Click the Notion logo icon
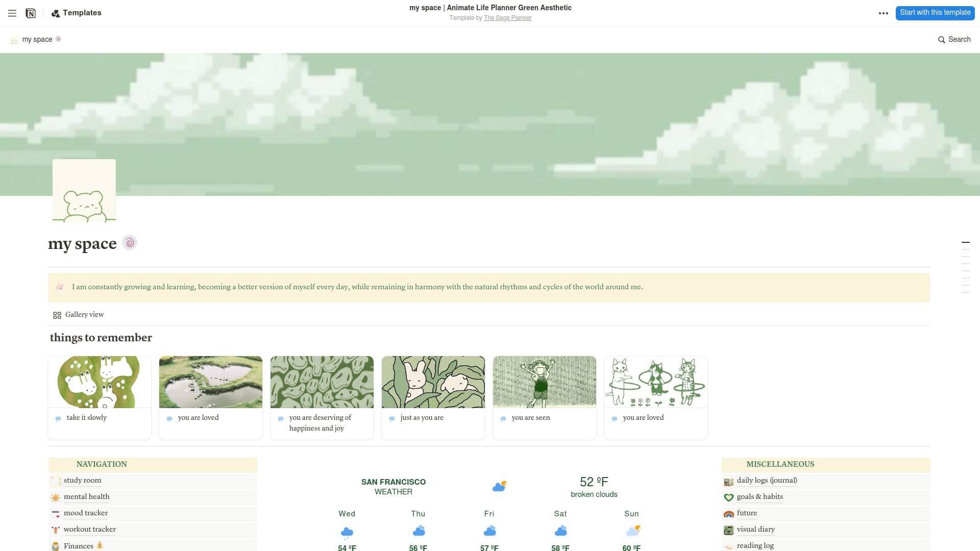Screen dimensions: 980x551 pos(31,13)
